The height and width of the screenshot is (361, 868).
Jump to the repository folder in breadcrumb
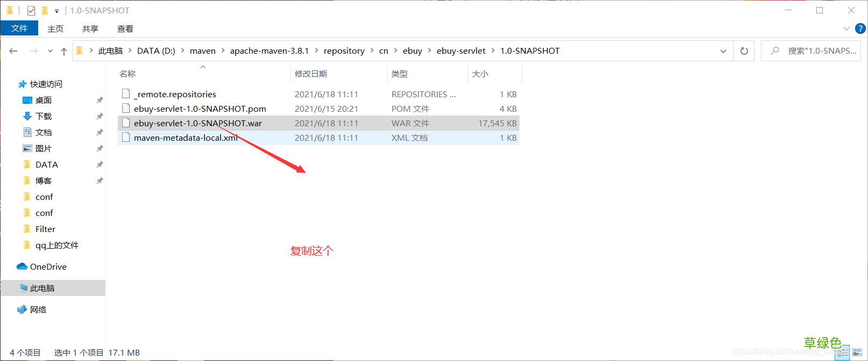[x=344, y=51]
